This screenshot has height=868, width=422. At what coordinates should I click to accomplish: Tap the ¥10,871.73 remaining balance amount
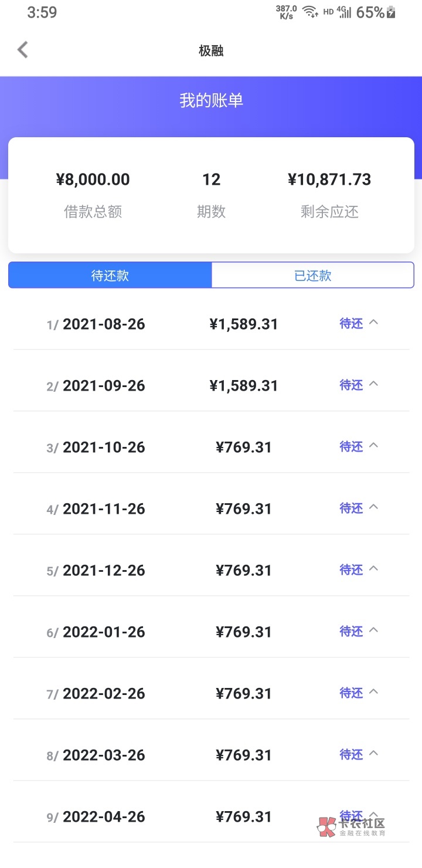pos(329,179)
